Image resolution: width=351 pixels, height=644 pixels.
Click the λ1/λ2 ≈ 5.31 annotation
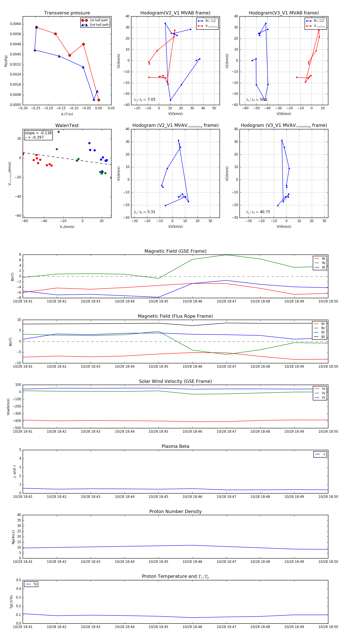tap(144, 212)
